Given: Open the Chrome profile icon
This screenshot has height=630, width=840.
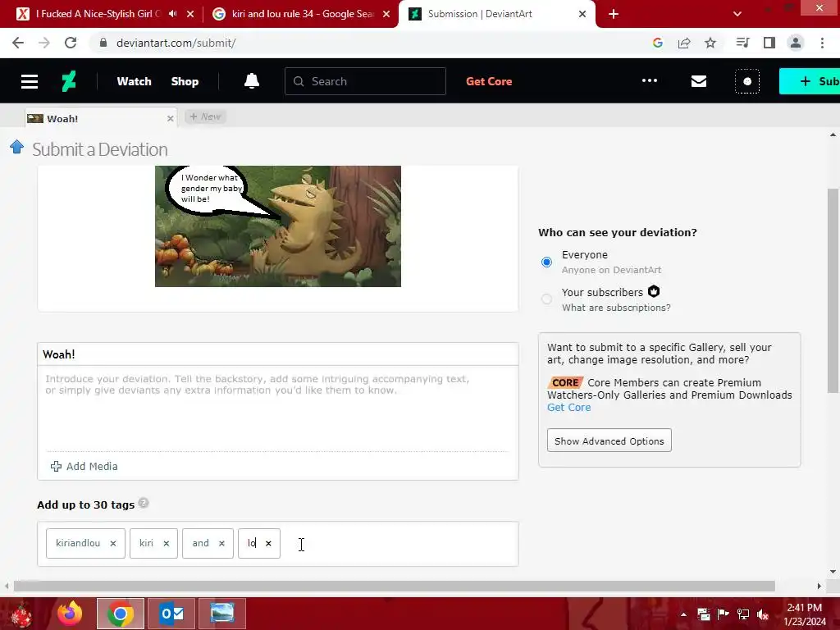Looking at the screenshot, I should [796, 43].
